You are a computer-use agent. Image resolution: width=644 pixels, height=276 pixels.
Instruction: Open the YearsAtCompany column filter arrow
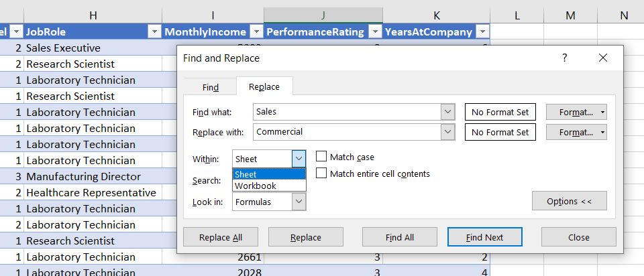click(x=482, y=32)
